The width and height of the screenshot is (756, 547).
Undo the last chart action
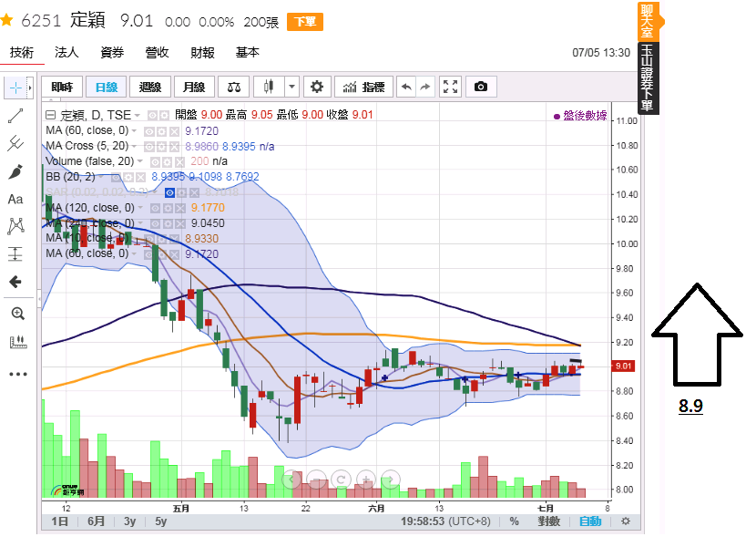coord(406,88)
